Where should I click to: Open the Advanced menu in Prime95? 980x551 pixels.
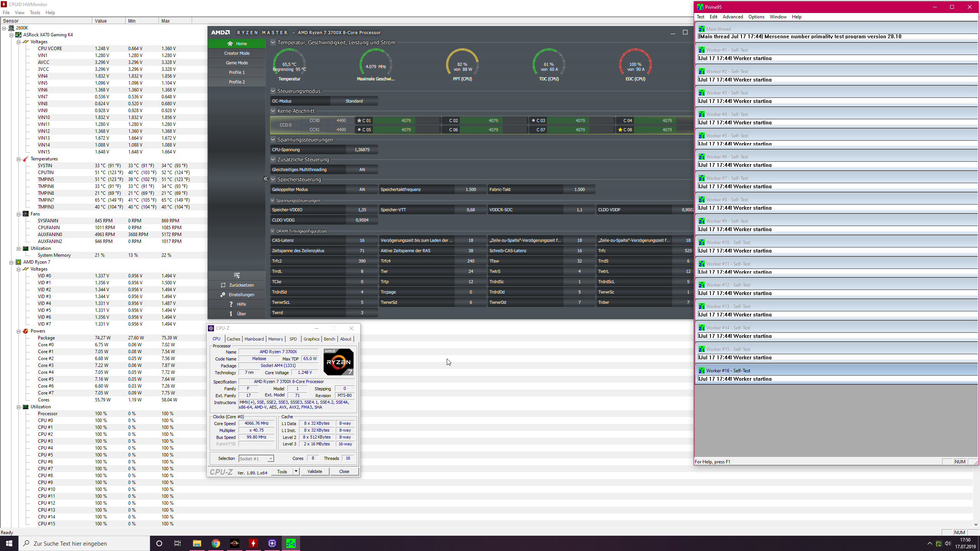point(732,17)
